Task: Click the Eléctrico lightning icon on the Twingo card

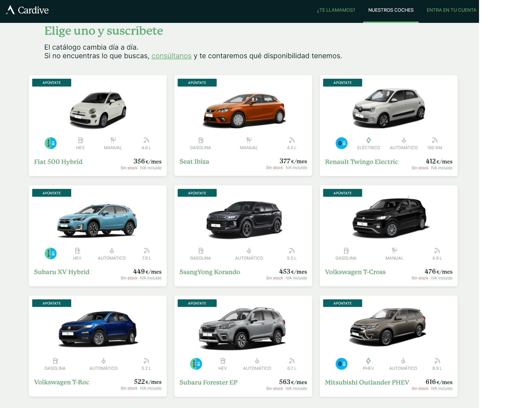Action: (x=369, y=140)
